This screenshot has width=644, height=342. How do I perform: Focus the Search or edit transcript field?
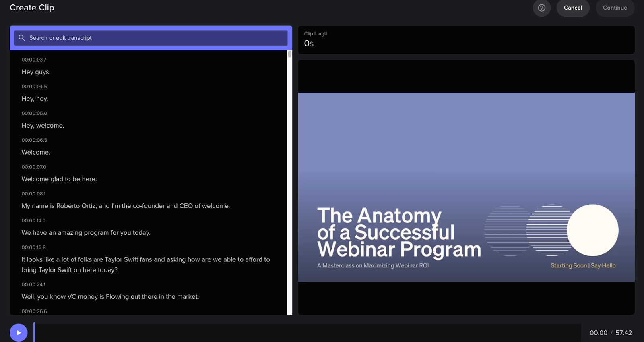[x=151, y=38]
